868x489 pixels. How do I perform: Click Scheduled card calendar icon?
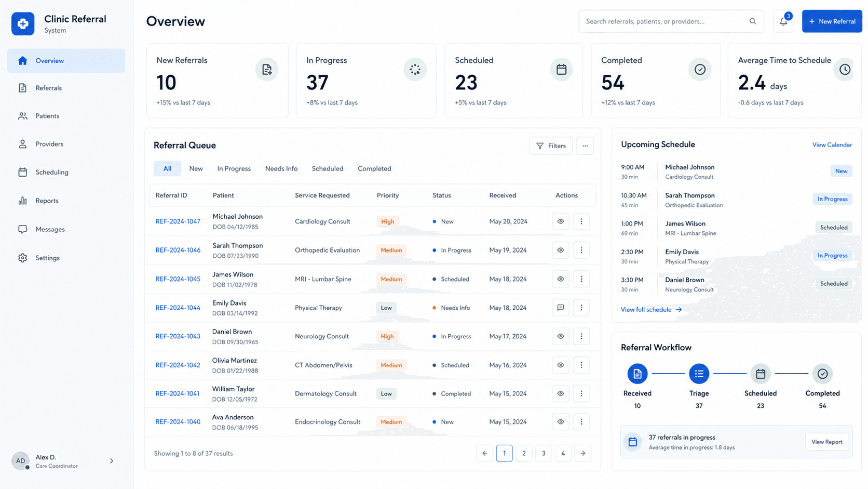click(x=561, y=69)
